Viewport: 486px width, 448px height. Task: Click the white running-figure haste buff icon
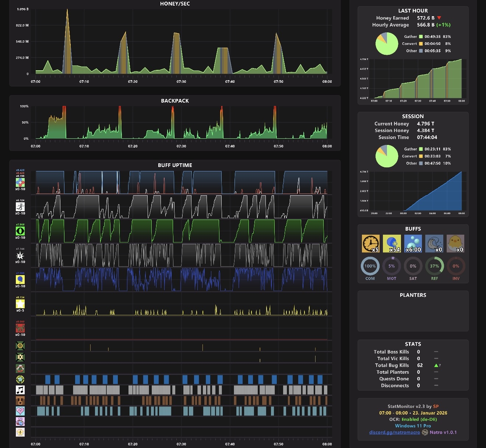click(x=20, y=207)
